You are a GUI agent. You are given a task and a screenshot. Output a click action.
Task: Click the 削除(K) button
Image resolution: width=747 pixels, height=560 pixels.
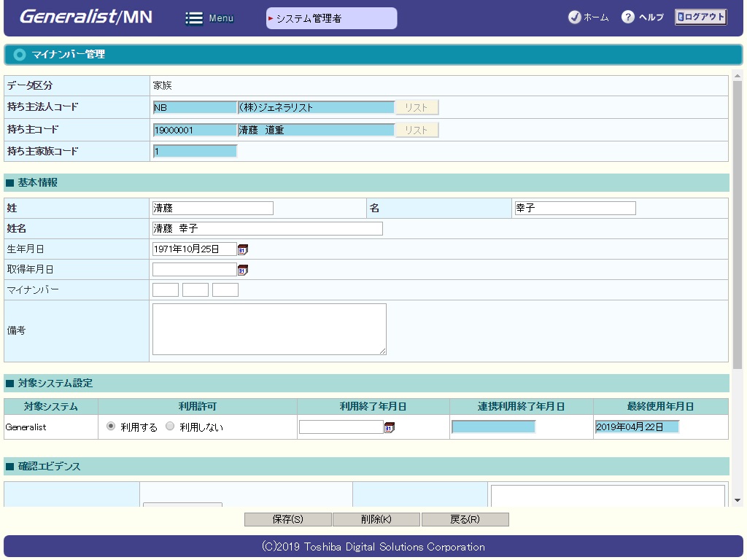point(376,520)
